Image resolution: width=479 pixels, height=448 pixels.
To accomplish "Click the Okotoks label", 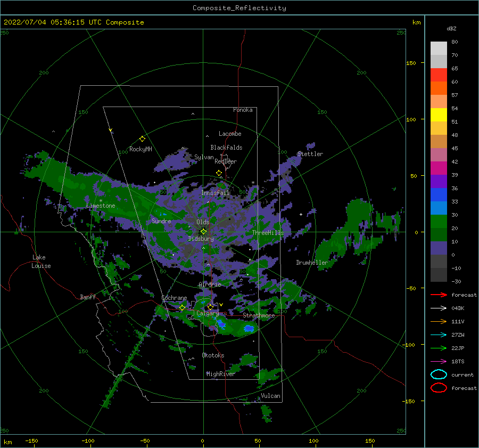I will coord(213,355).
